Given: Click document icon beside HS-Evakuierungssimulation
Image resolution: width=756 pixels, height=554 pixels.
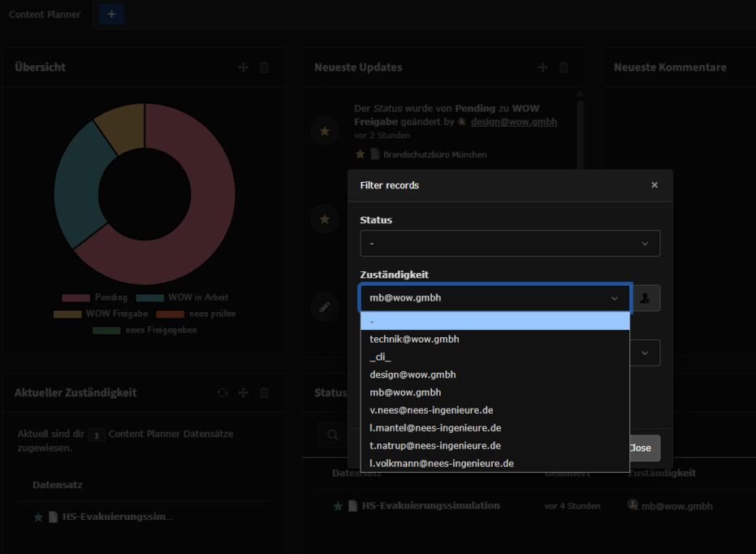Looking at the screenshot, I should (353, 506).
